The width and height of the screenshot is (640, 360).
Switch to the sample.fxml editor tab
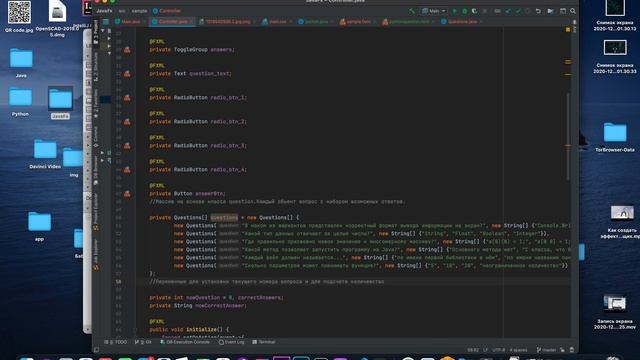coord(358,22)
